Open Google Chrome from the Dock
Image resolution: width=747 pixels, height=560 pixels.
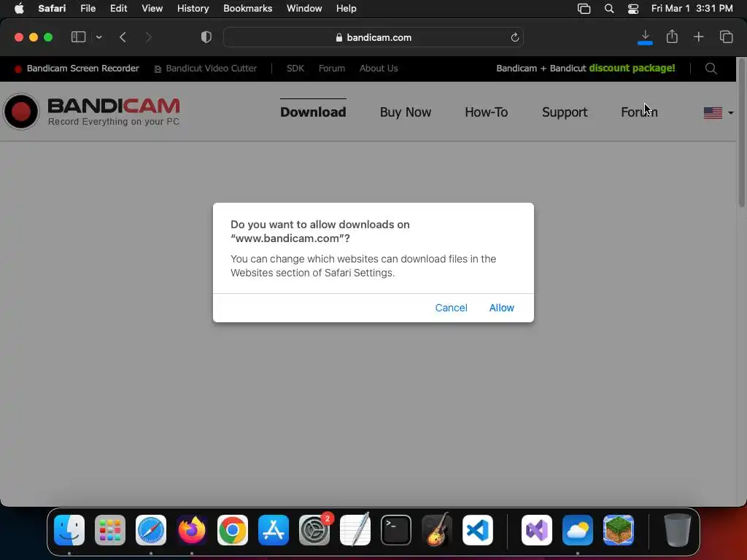(233, 529)
